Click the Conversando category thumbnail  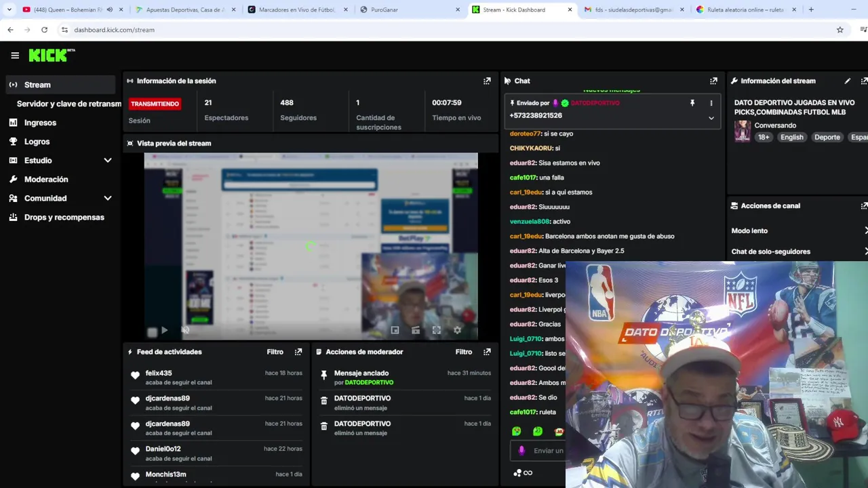[743, 131]
